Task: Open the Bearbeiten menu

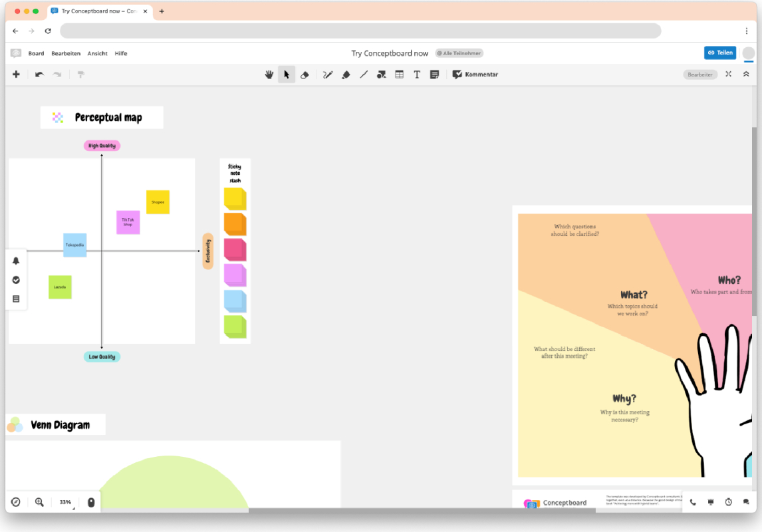Action: [66, 53]
